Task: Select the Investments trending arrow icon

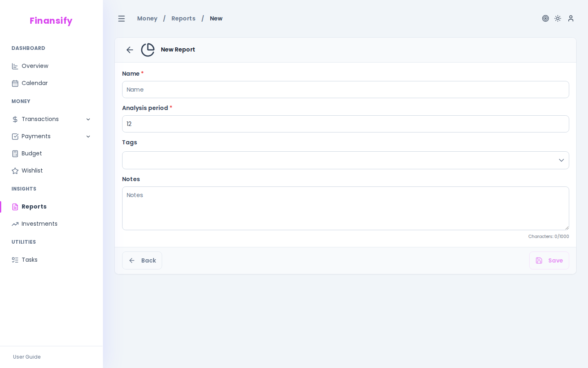Action: 15,224
